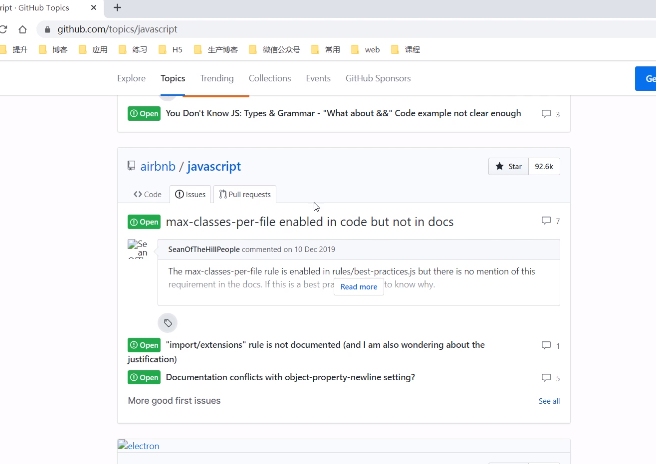Go to the Explore tab
The height and width of the screenshot is (464, 656).
click(131, 78)
